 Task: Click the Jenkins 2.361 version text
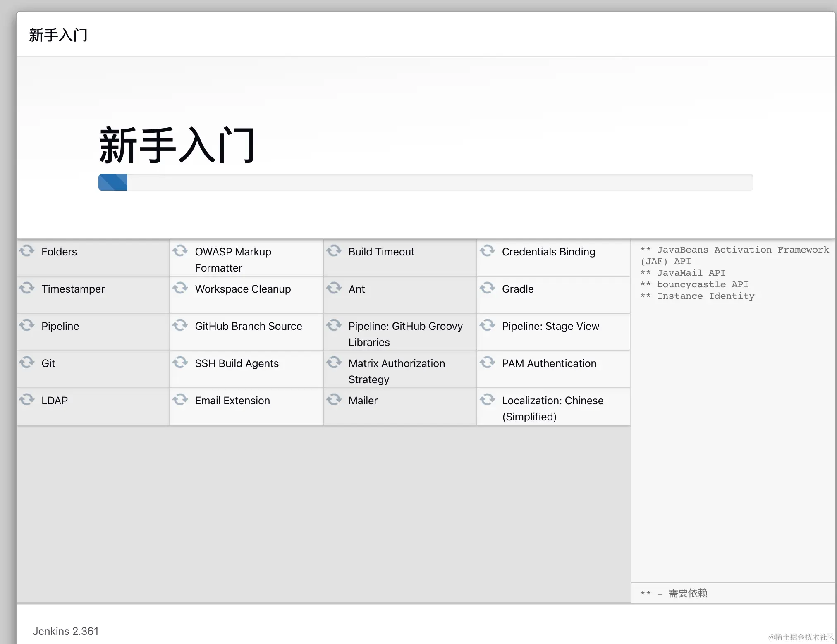pyautogui.click(x=66, y=631)
